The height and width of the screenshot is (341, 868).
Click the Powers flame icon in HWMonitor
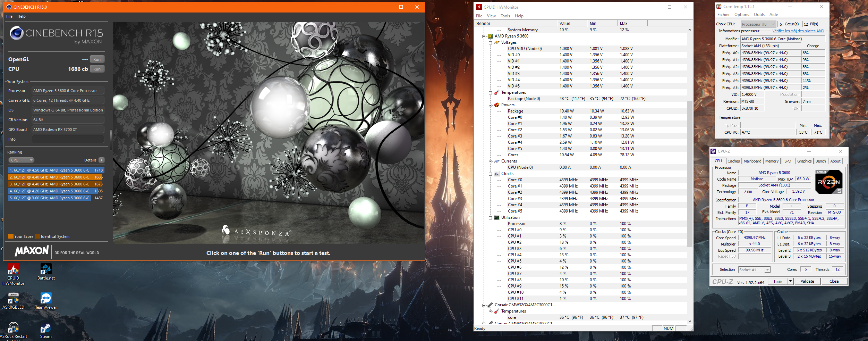(x=496, y=105)
